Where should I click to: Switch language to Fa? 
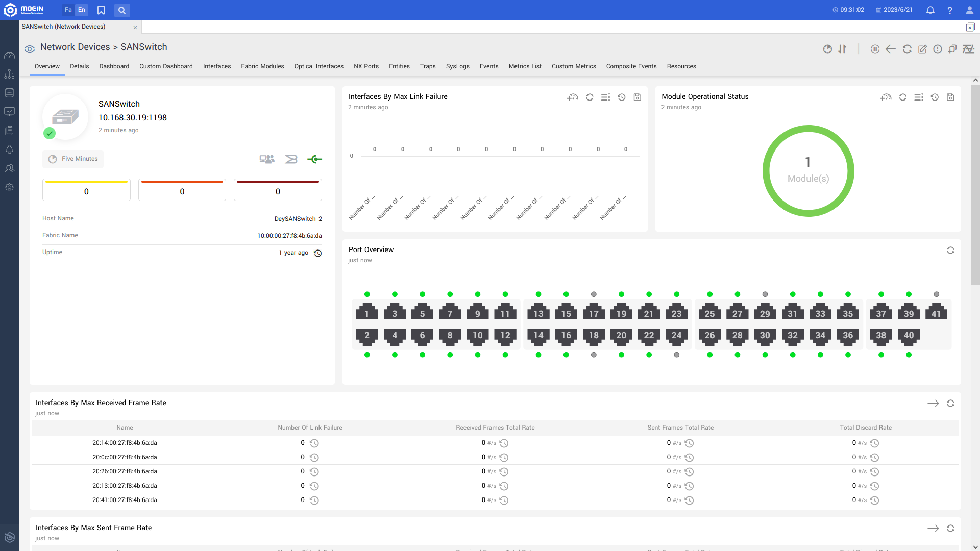click(x=68, y=10)
